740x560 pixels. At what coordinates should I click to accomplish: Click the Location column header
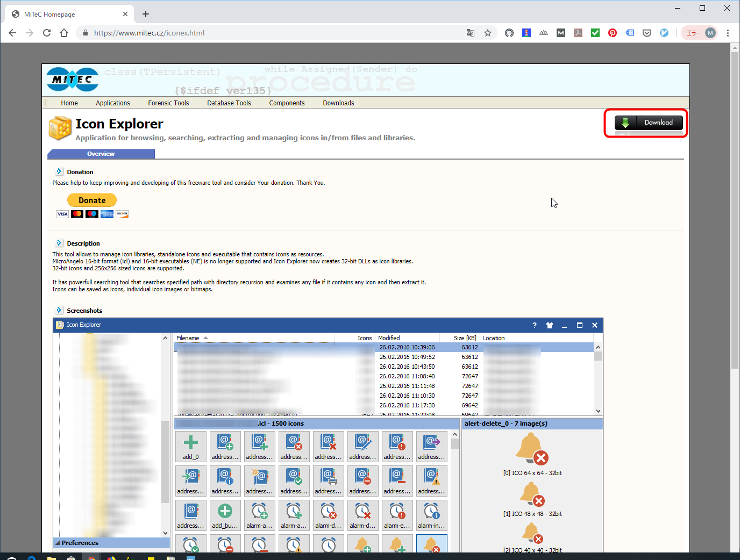click(536, 338)
